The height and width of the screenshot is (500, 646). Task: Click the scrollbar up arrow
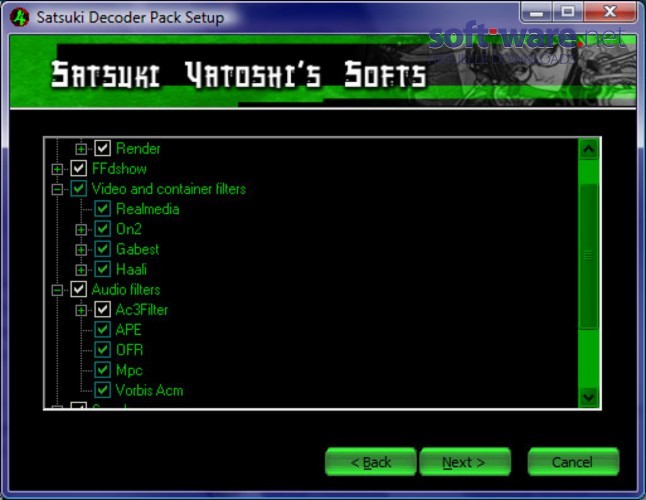click(x=589, y=149)
